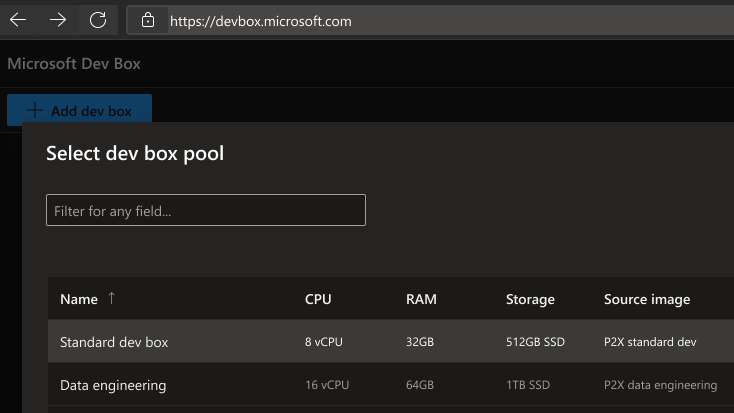Select the Standard dev box pool name

pyautogui.click(x=114, y=342)
